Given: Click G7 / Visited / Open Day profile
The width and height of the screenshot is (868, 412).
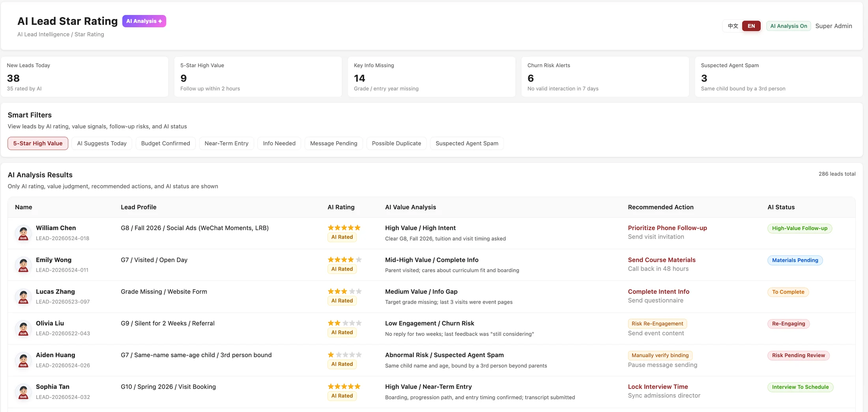Looking at the screenshot, I should 154,260.
